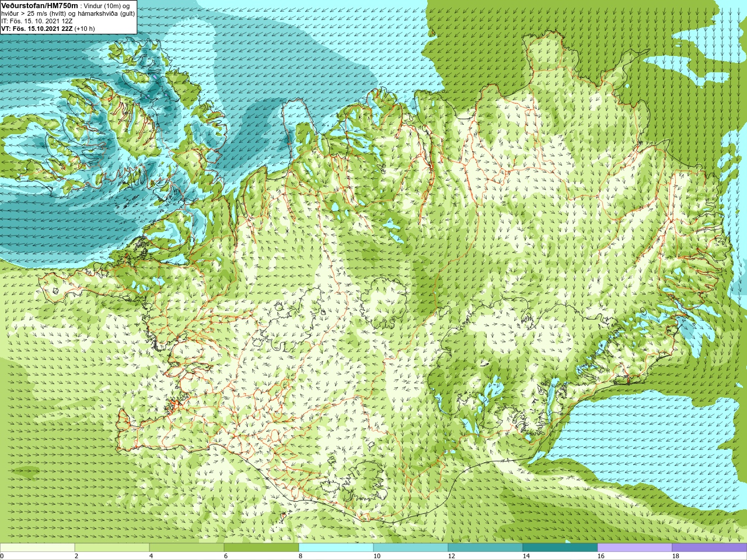
Task: Click the 6–8 m/s dark green legend swatch
Action: coord(261,548)
